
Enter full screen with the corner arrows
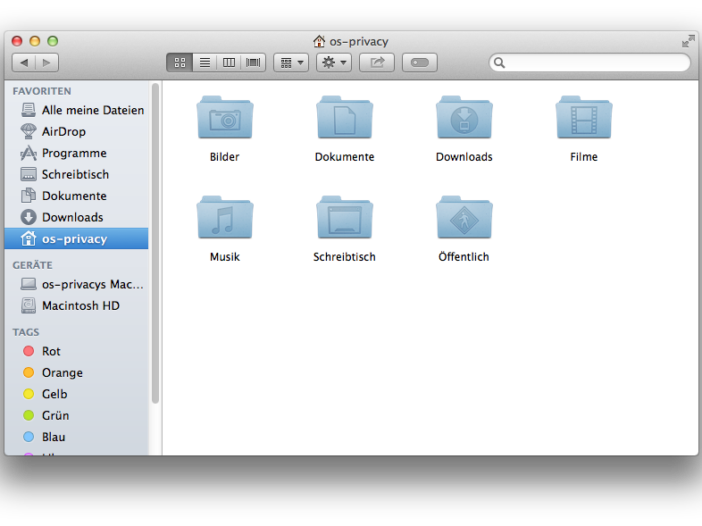pyautogui.click(x=688, y=41)
